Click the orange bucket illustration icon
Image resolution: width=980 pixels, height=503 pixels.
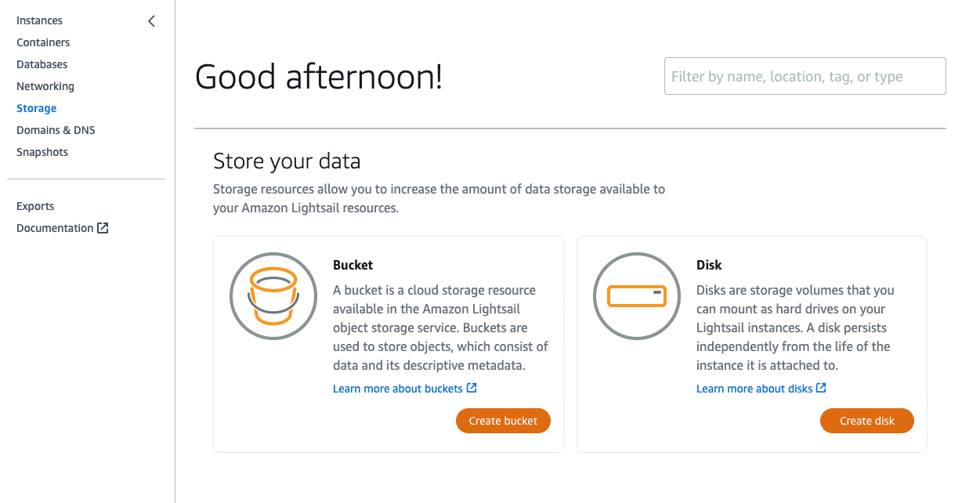coord(273,295)
